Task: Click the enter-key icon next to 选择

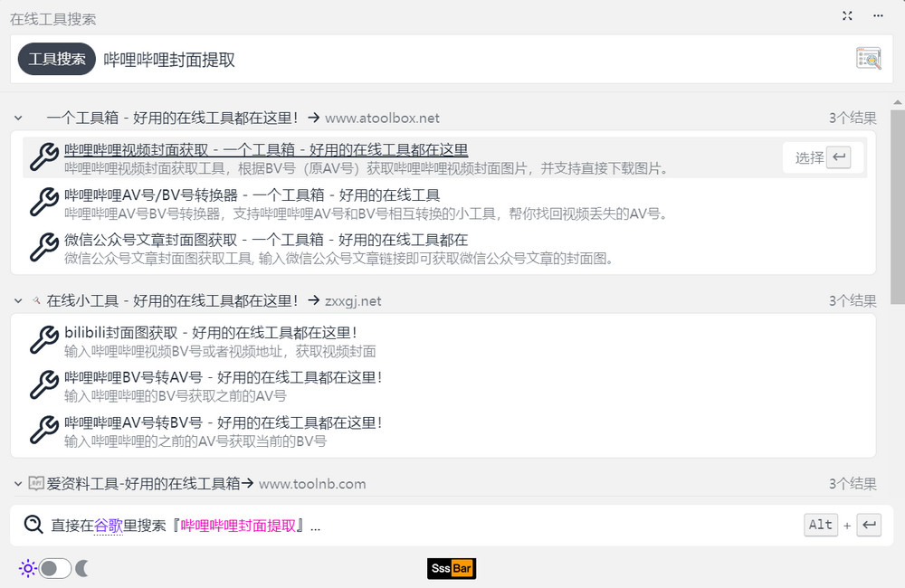Action: tap(839, 157)
